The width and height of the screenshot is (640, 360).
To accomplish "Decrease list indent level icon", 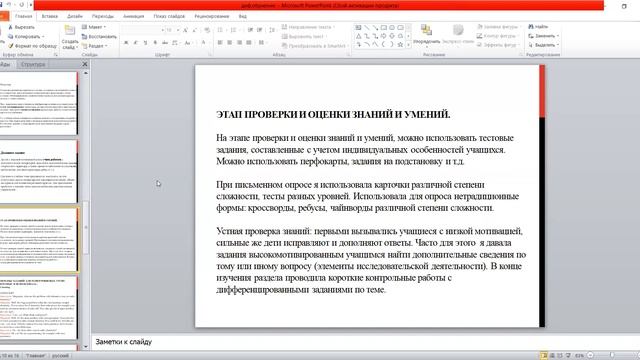I will click(x=250, y=30).
